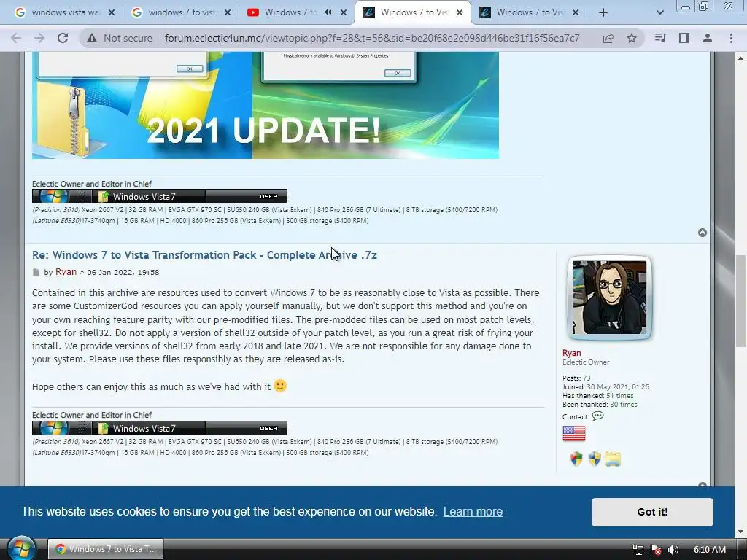Share this page via share icon

coord(608,38)
